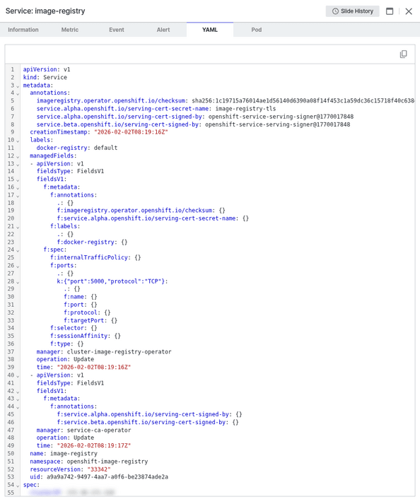This screenshot has height=504, width=420.
Task: Click the 'apiVersion: v1' first line
Action: 47,69
